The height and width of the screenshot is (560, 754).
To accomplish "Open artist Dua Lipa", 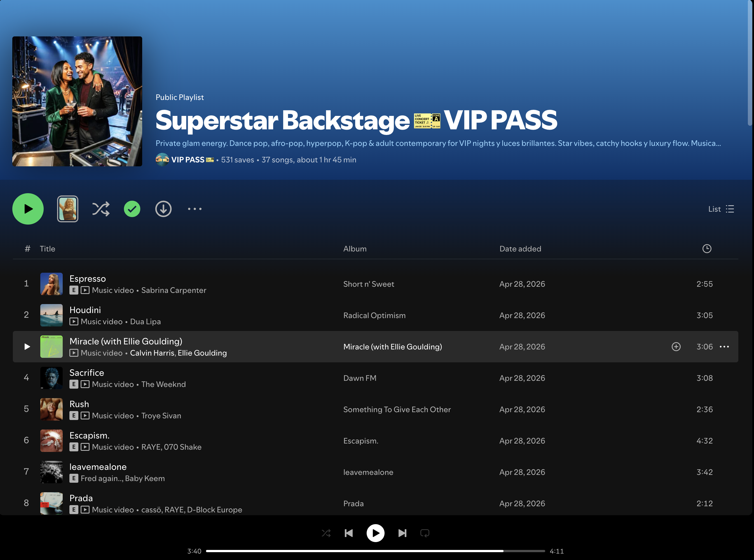I will click(x=145, y=322).
